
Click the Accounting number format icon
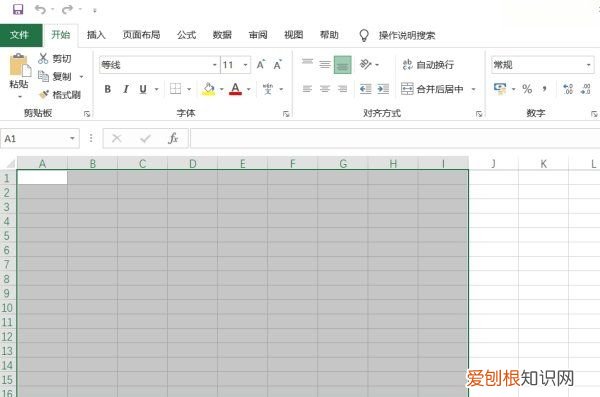pos(500,89)
